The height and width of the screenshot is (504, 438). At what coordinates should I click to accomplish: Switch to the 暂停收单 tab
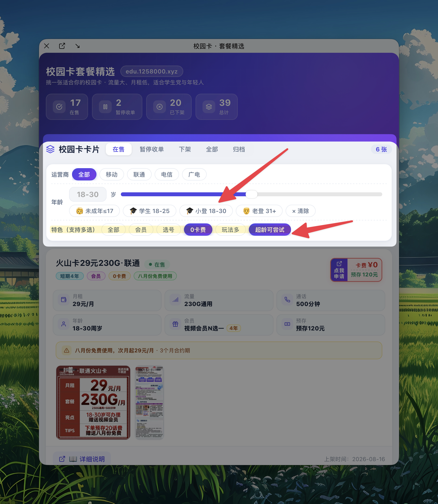[x=152, y=149]
